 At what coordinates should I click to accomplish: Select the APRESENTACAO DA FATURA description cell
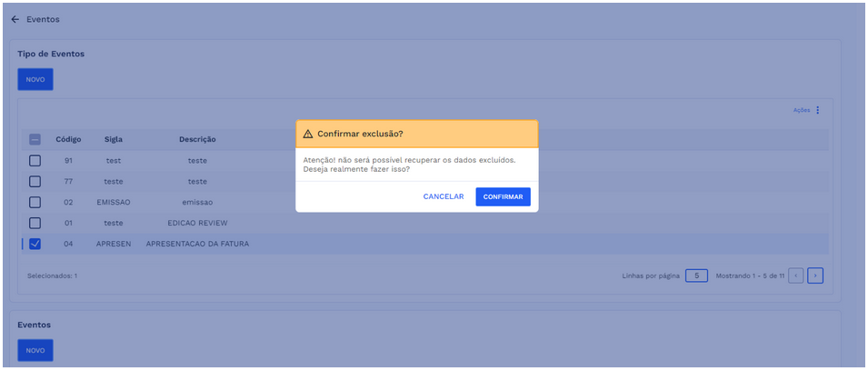coord(197,244)
